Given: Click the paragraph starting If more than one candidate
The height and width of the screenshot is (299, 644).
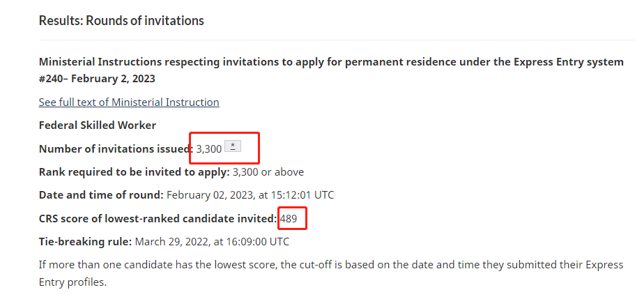Looking at the screenshot, I should pyautogui.click(x=331, y=273).
